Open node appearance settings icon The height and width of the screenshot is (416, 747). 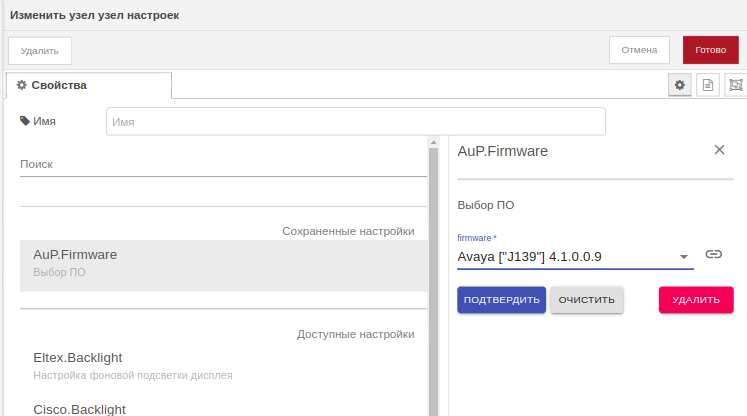point(735,86)
